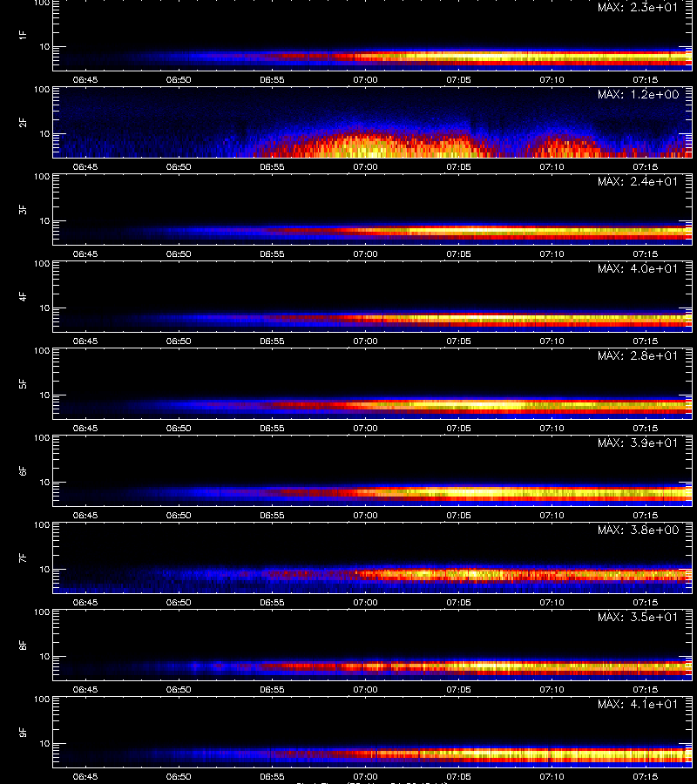Click the 06:45 time label under 4F panel

(x=85, y=341)
